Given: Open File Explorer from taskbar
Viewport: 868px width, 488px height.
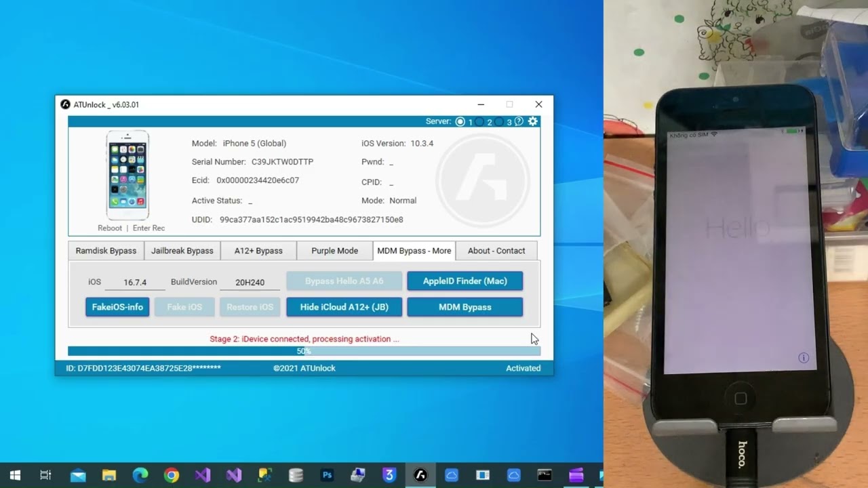Looking at the screenshot, I should 109,475.
